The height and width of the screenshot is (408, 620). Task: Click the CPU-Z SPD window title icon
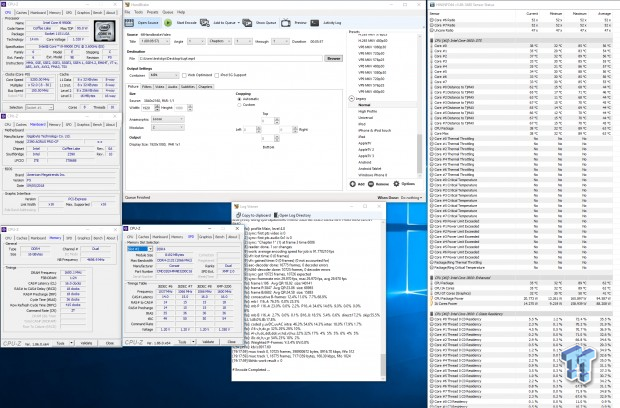[126, 229]
